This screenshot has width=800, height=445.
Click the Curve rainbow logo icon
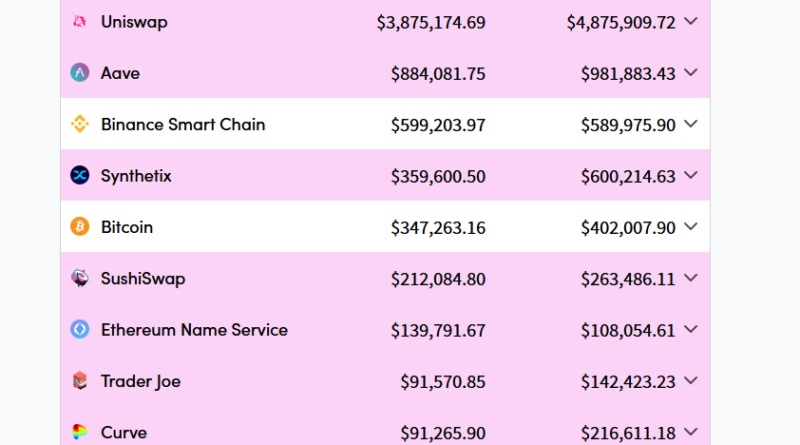(80, 432)
